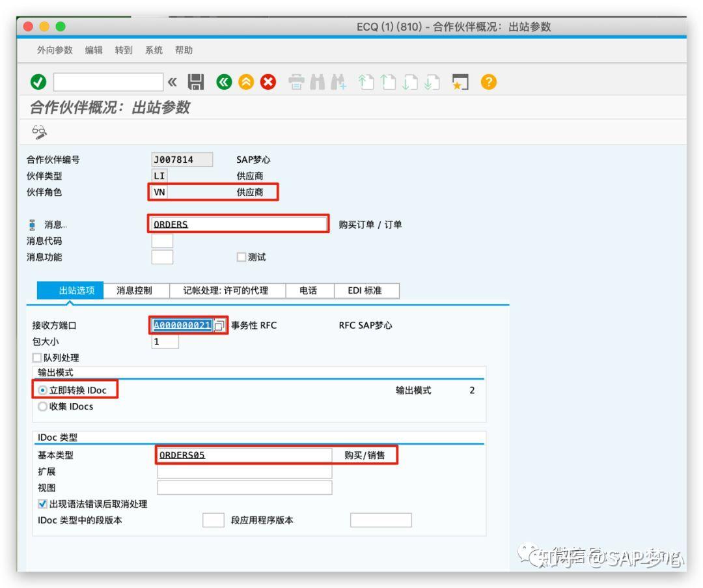Click the 消息功能 input field
Image resolution: width=703 pixels, height=588 pixels.
click(x=162, y=257)
